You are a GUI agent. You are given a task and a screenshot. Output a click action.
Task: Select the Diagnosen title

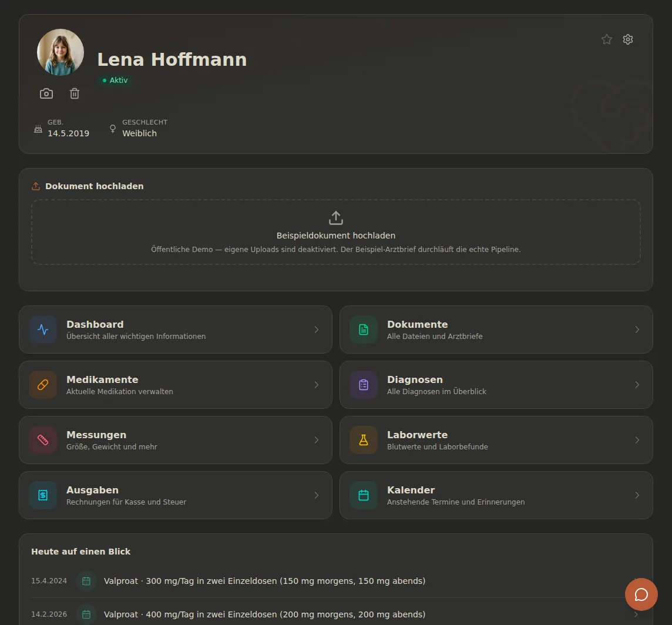click(415, 380)
